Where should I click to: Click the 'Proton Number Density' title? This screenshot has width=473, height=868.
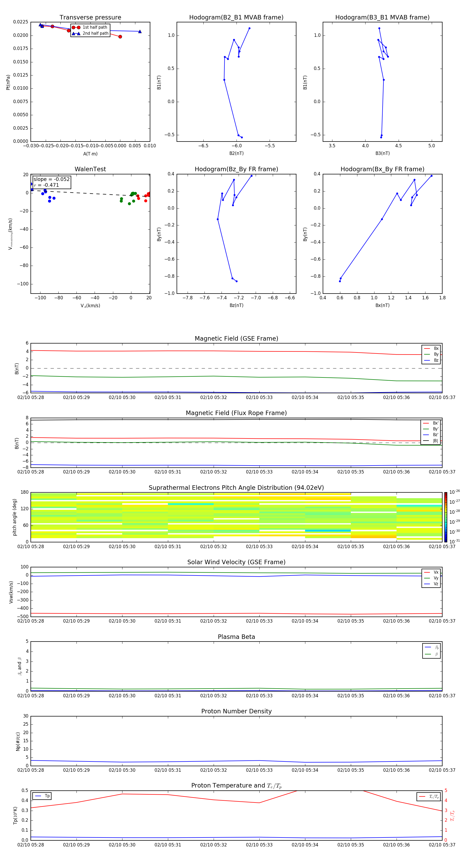pyautogui.click(x=236, y=711)
